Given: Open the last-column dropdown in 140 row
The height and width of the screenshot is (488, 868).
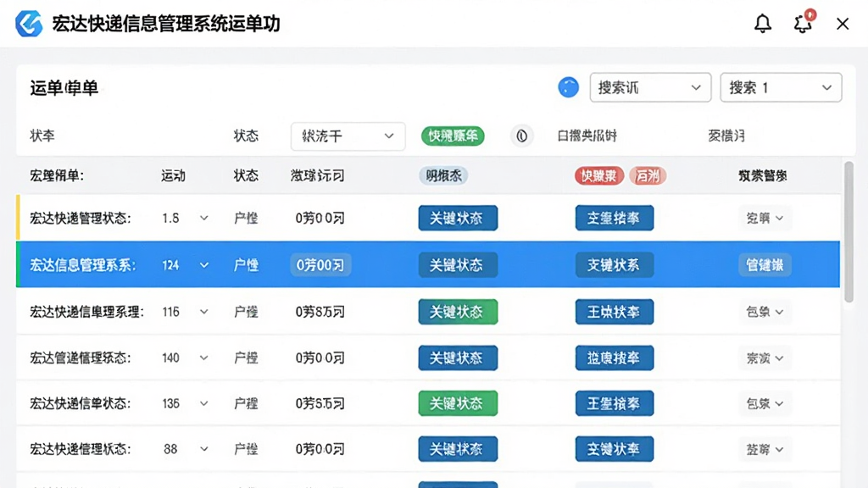Looking at the screenshot, I should (765, 358).
